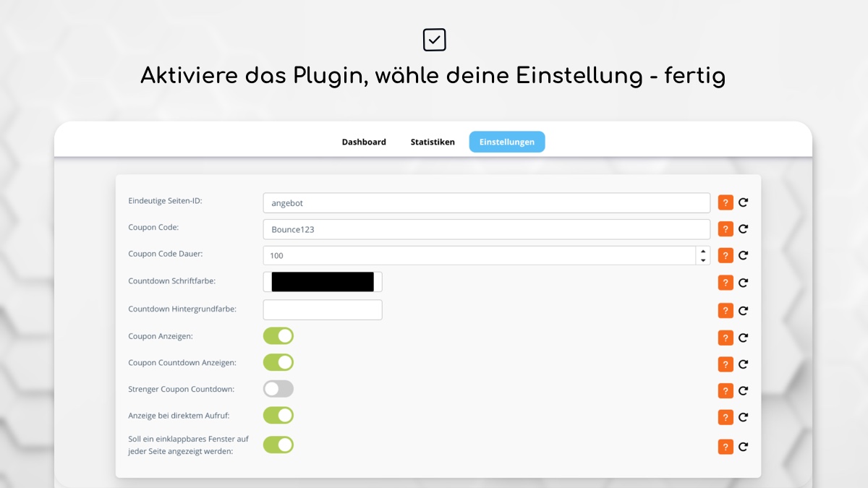Click the Countdown Hintergrundfarbe input field
Image resolution: width=868 pixels, height=488 pixels.
322,309
